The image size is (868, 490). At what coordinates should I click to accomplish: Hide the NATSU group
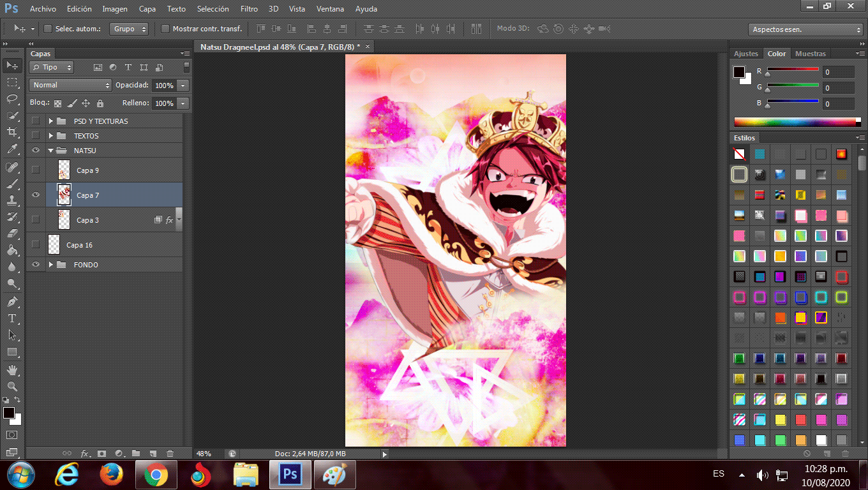pyautogui.click(x=36, y=151)
